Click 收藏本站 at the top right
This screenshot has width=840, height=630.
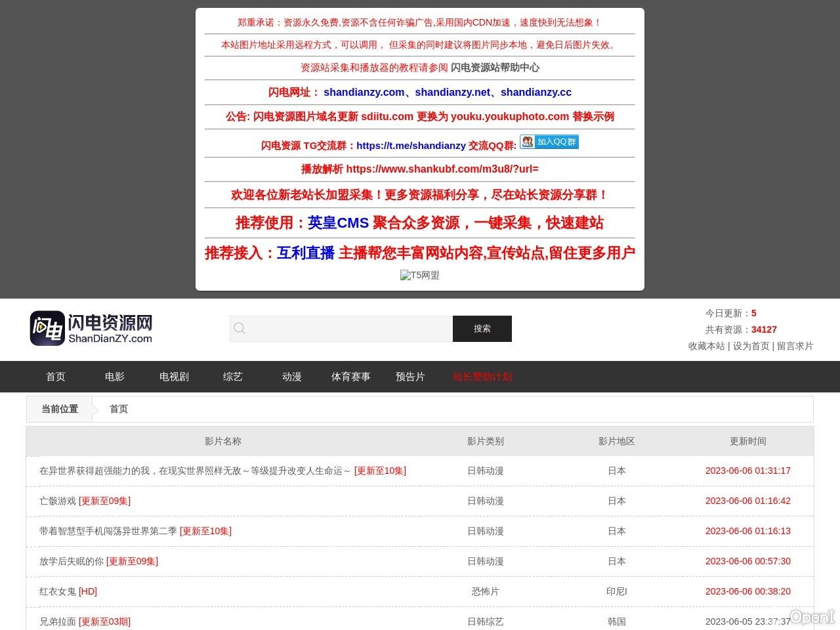(x=706, y=346)
